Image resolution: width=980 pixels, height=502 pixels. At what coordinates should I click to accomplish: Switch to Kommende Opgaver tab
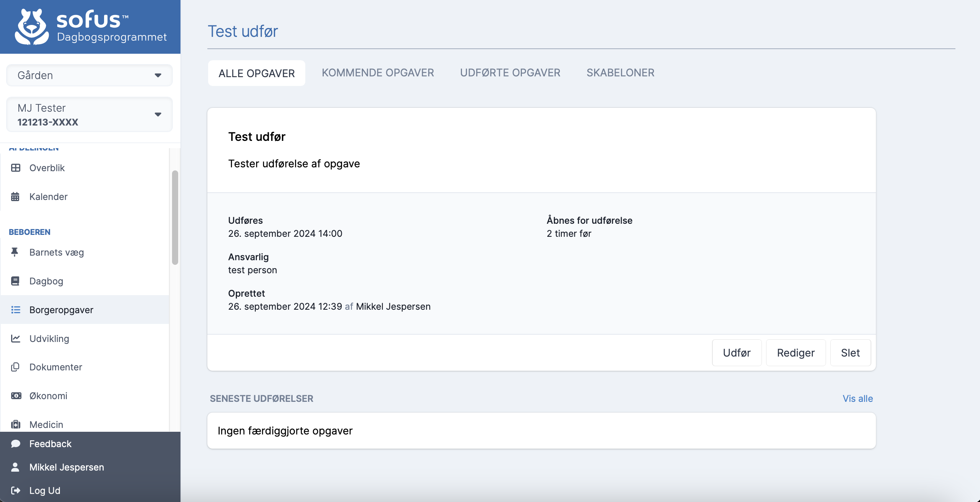click(377, 73)
